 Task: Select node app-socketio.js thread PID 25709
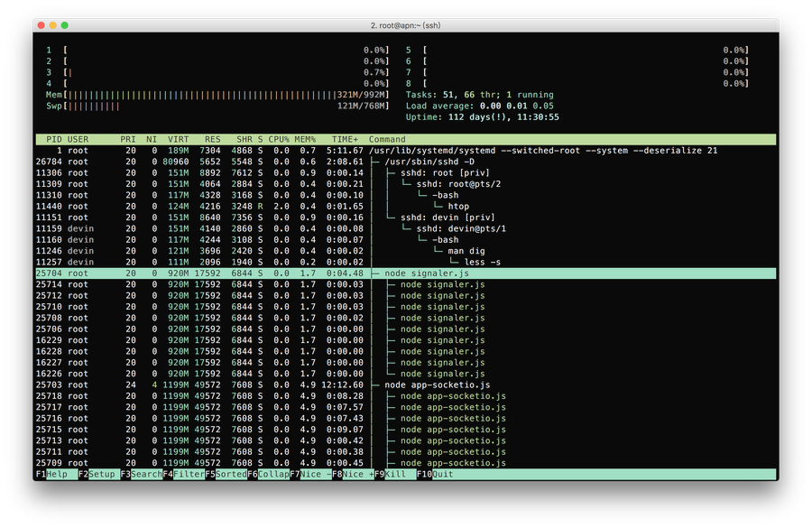tap(406, 463)
